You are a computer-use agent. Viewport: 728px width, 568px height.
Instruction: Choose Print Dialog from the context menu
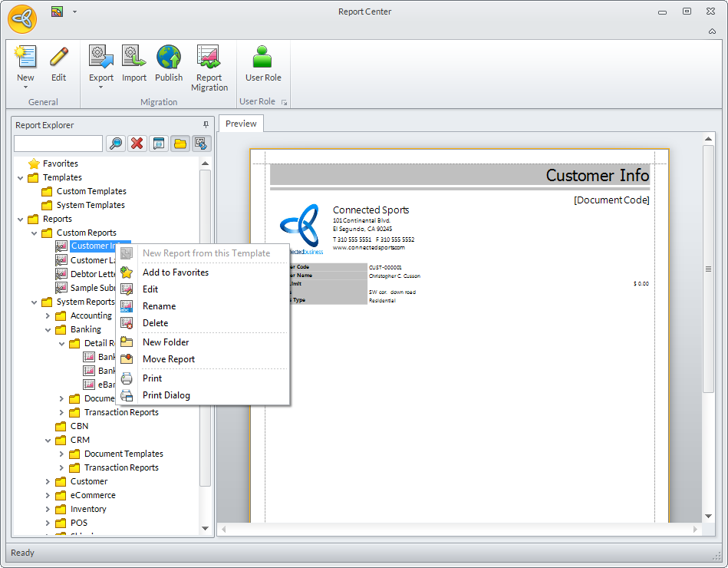[166, 395]
